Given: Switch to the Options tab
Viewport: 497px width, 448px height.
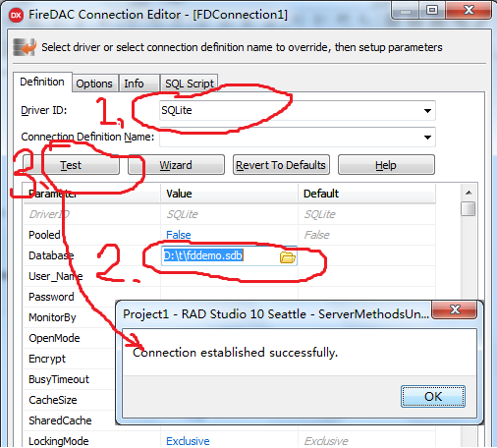Looking at the screenshot, I should click(94, 84).
